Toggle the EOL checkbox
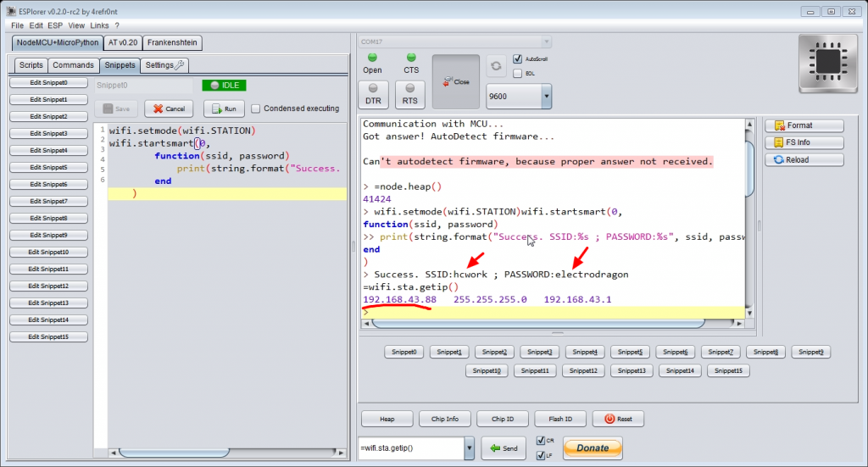This screenshot has width=868, height=467. (518, 73)
